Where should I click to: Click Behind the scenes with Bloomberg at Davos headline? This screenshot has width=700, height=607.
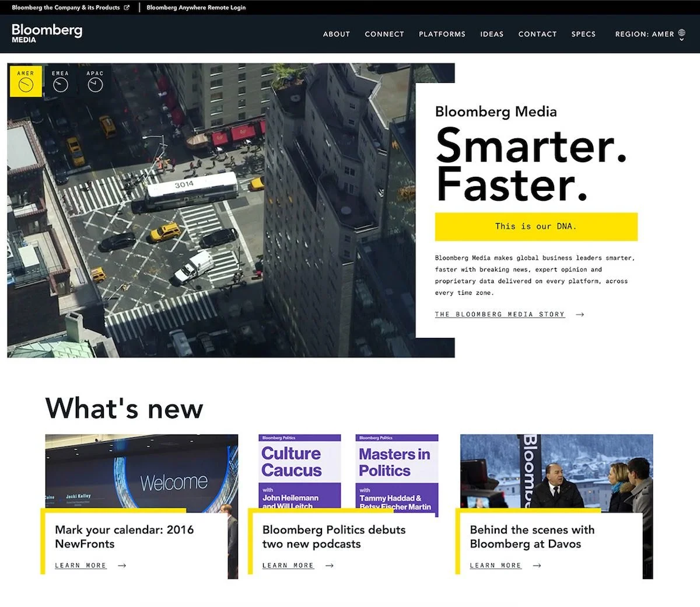point(532,536)
